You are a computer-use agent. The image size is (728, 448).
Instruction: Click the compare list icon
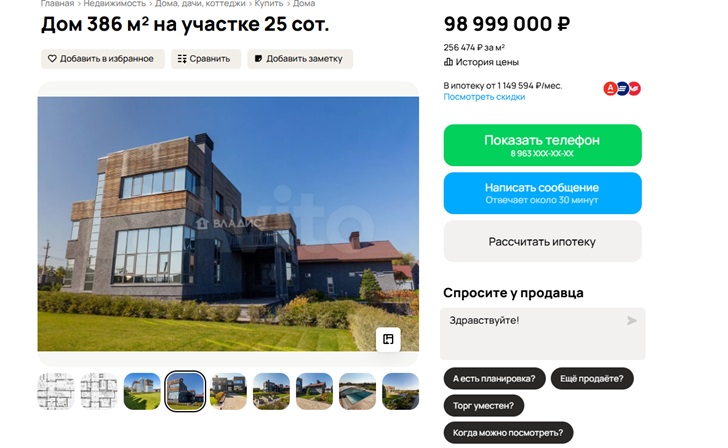[x=182, y=59]
